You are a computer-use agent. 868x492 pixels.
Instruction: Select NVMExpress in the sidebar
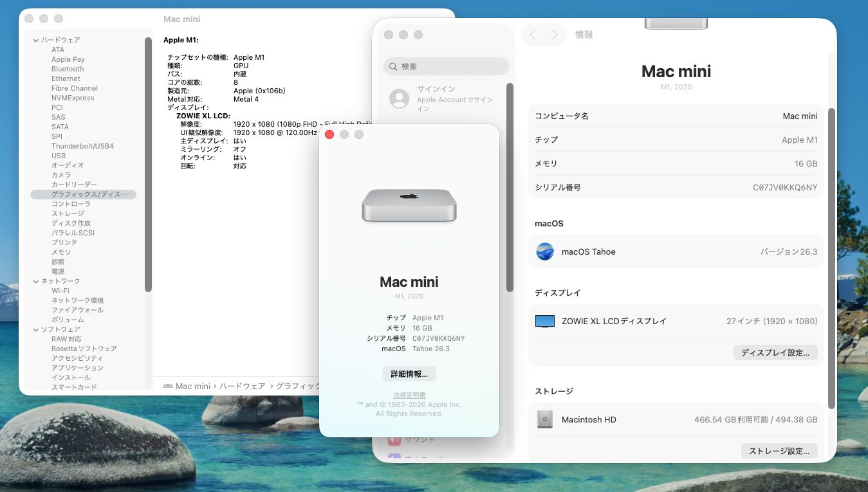coord(73,98)
